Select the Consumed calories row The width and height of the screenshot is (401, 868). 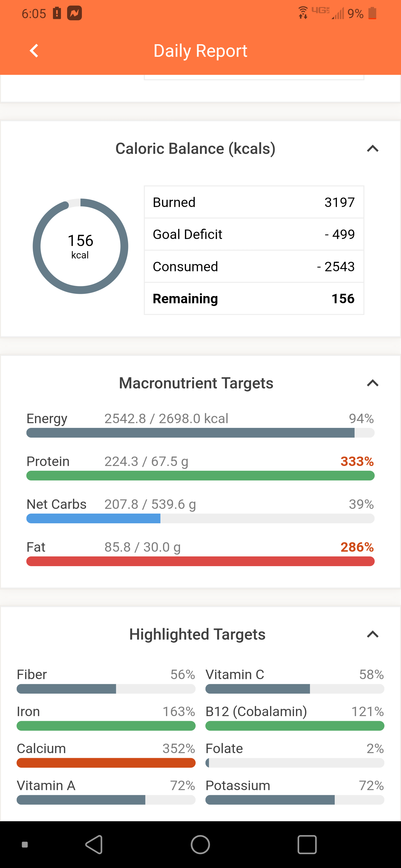(254, 267)
